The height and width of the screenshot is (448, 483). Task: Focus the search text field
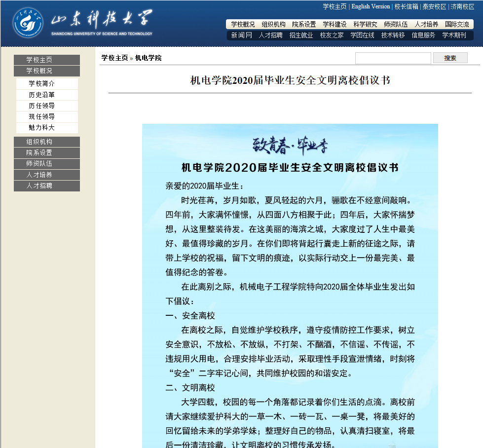(393, 58)
